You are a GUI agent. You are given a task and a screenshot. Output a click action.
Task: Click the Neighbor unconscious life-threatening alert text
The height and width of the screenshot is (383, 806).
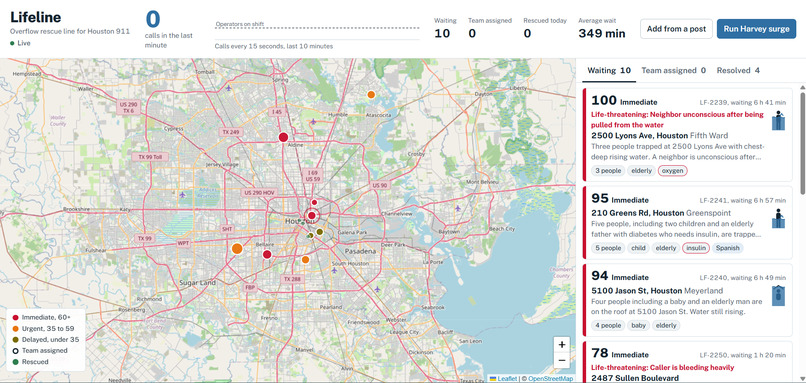pyautogui.click(x=677, y=119)
